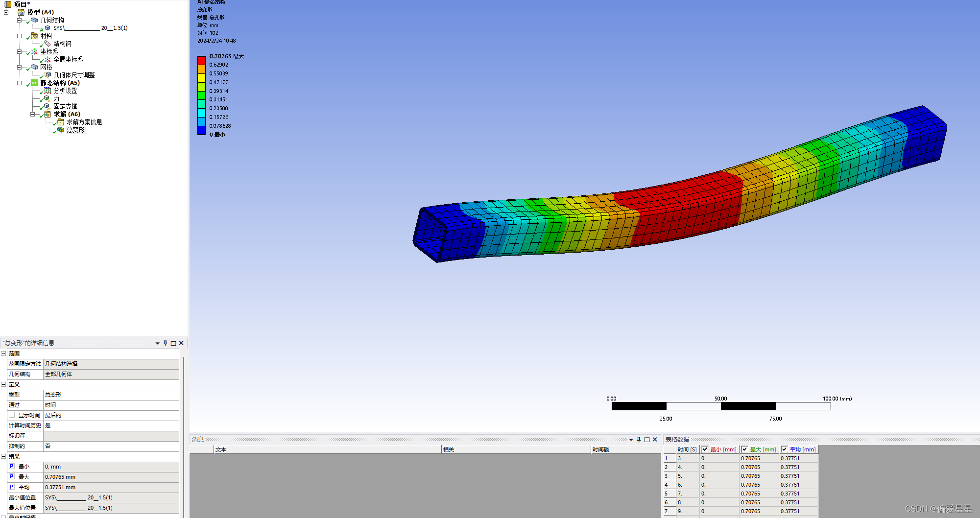The height and width of the screenshot is (518, 980).
Task: Click the 固定支撑 fixed support icon
Action: (x=47, y=106)
